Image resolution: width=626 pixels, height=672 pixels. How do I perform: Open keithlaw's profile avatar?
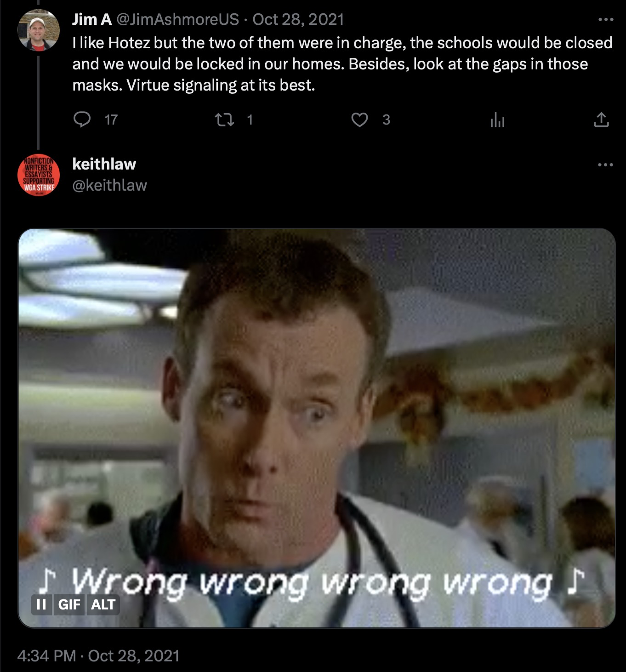[x=39, y=175]
